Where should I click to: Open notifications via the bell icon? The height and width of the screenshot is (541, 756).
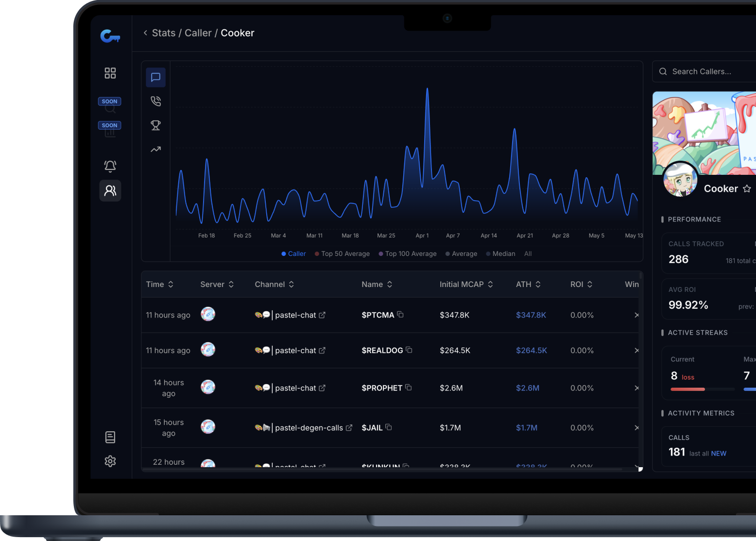tap(110, 166)
